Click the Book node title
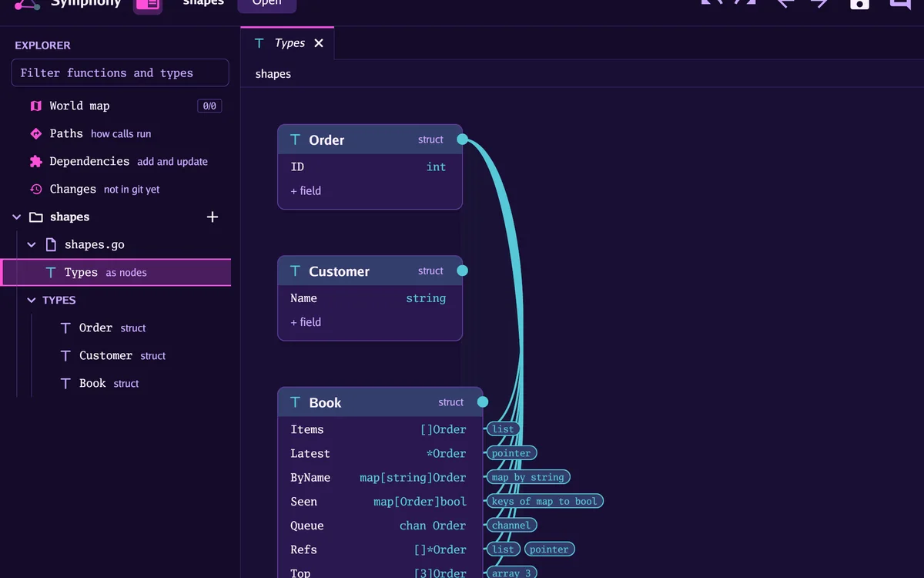 (x=325, y=402)
